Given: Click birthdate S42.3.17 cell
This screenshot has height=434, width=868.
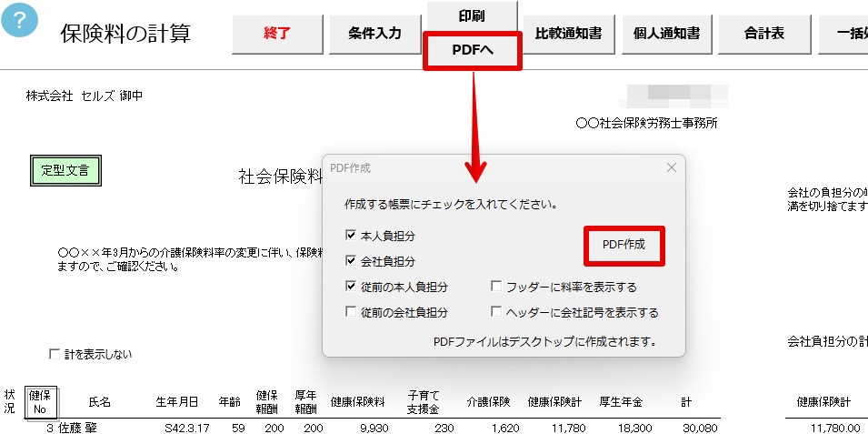Looking at the screenshot, I should 186,429.
